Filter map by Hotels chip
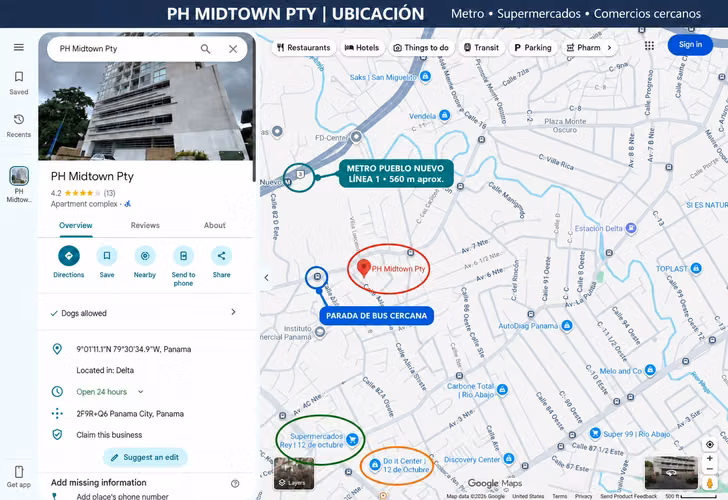The width and height of the screenshot is (728, 500). [x=362, y=47]
